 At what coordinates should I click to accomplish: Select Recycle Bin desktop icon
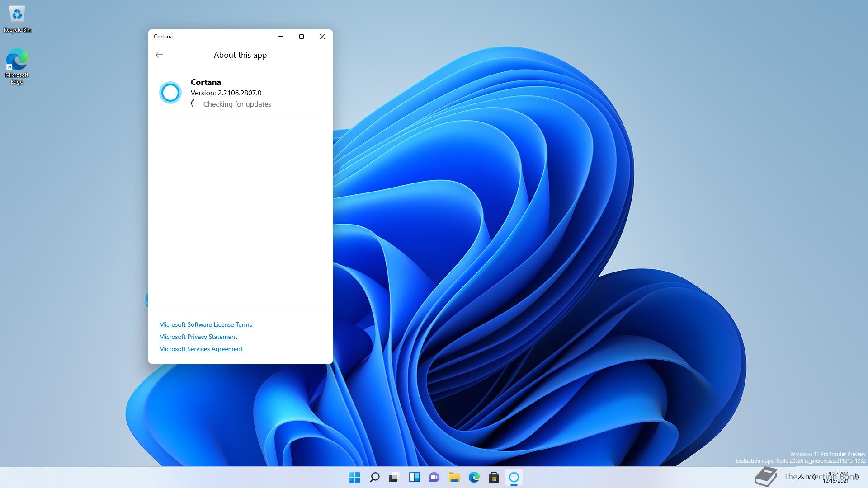[x=17, y=19]
